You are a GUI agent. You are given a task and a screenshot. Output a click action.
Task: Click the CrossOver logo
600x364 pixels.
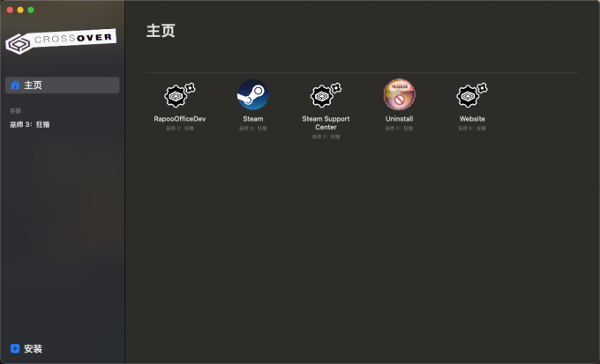click(x=61, y=41)
